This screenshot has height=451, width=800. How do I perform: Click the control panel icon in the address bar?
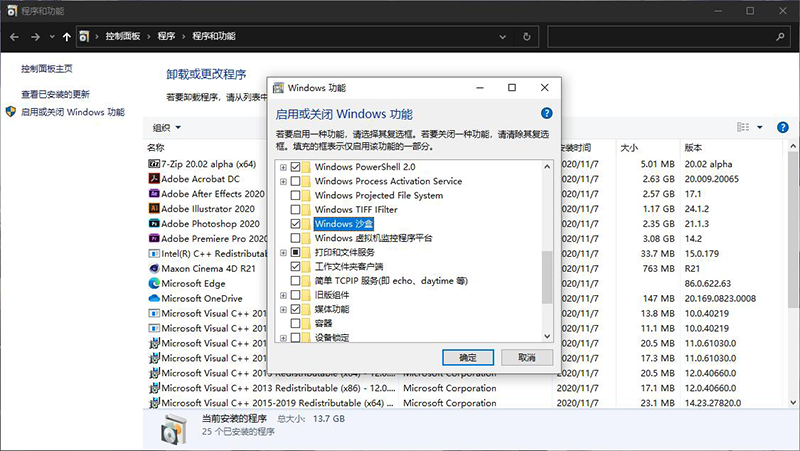[x=84, y=36]
